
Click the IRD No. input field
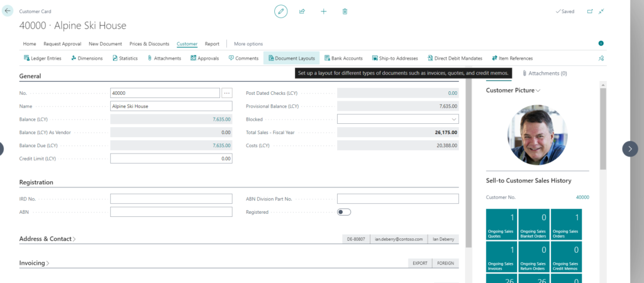[x=171, y=199]
